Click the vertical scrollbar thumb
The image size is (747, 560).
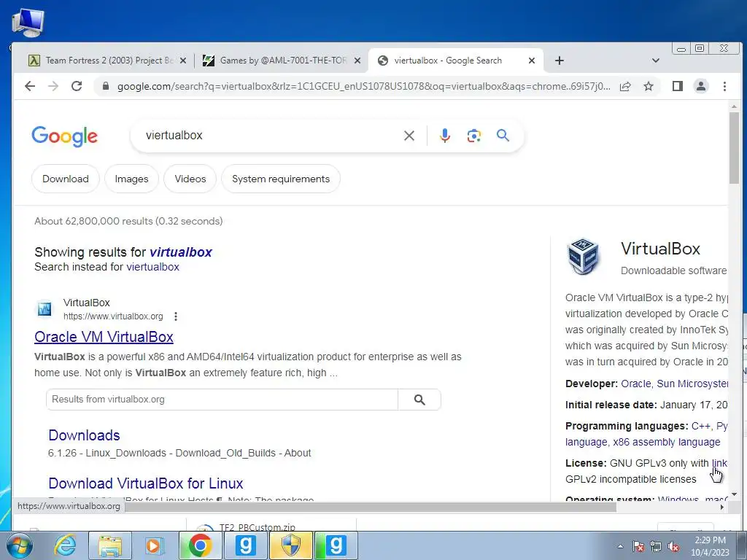[x=734, y=147]
